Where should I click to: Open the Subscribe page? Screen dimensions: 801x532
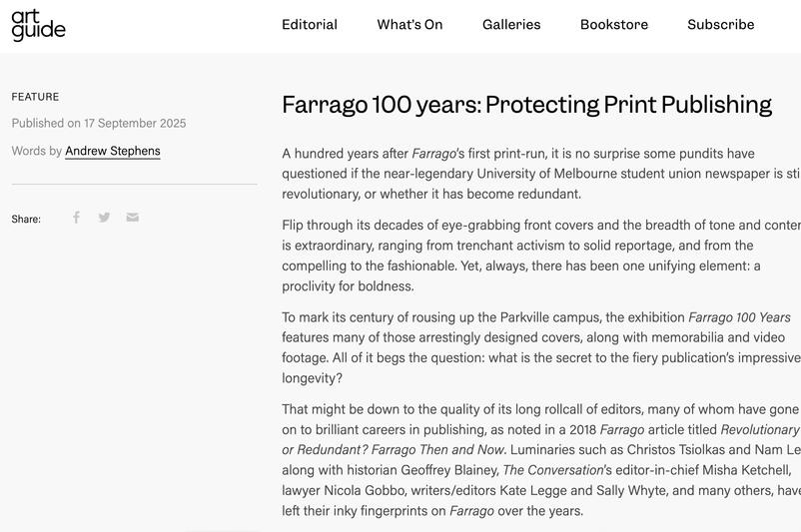(721, 25)
